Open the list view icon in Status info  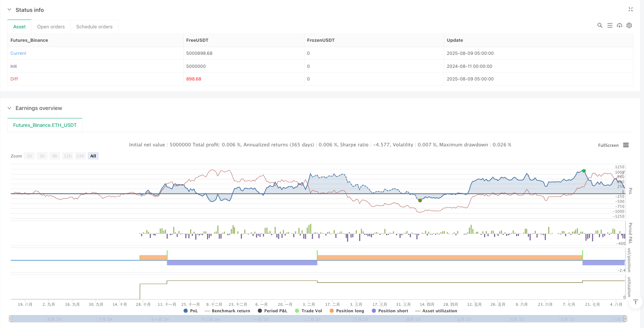[610, 25]
